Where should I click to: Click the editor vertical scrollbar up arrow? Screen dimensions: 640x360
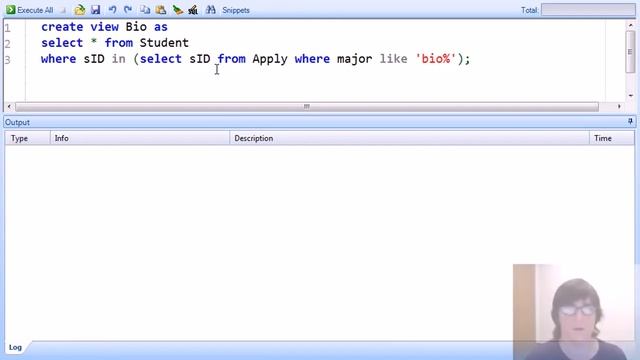coord(631,25)
